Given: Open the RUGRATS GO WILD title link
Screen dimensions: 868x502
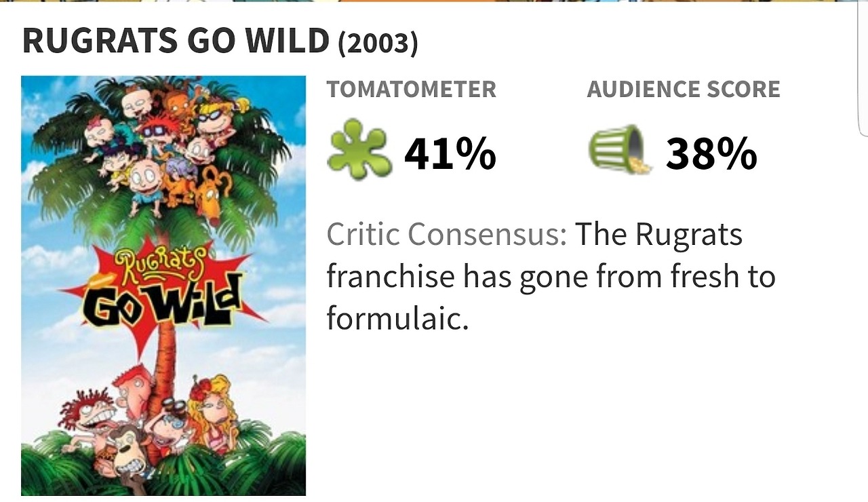Looking at the screenshot, I should click(x=175, y=41).
